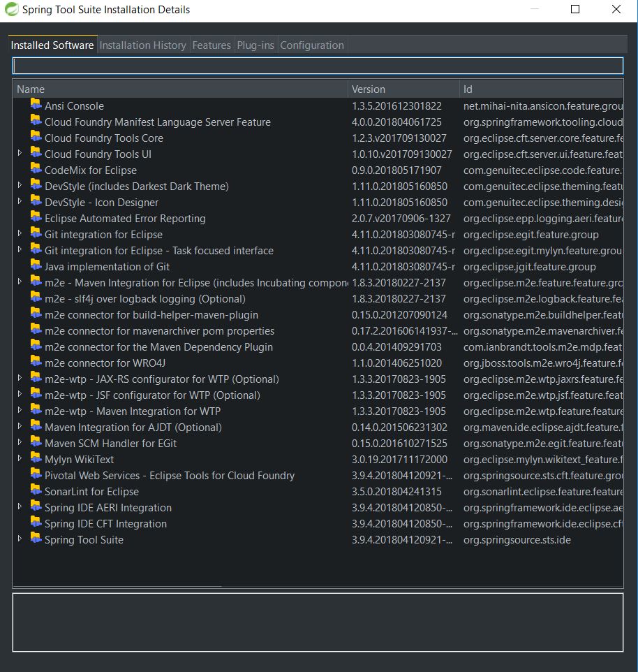Switch to the Installed Software tab
Viewport: 638px width, 672px height.
[52, 45]
